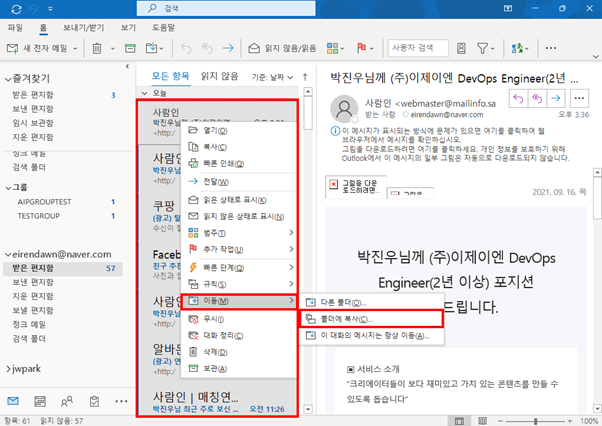The height and width of the screenshot is (426, 602).
Task: Select All items (모든 항목) tab
Action: click(x=170, y=76)
